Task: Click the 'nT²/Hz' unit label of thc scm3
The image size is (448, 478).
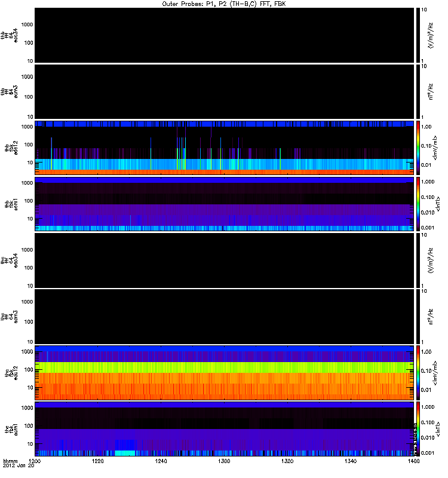Action: (x=431, y=317)
